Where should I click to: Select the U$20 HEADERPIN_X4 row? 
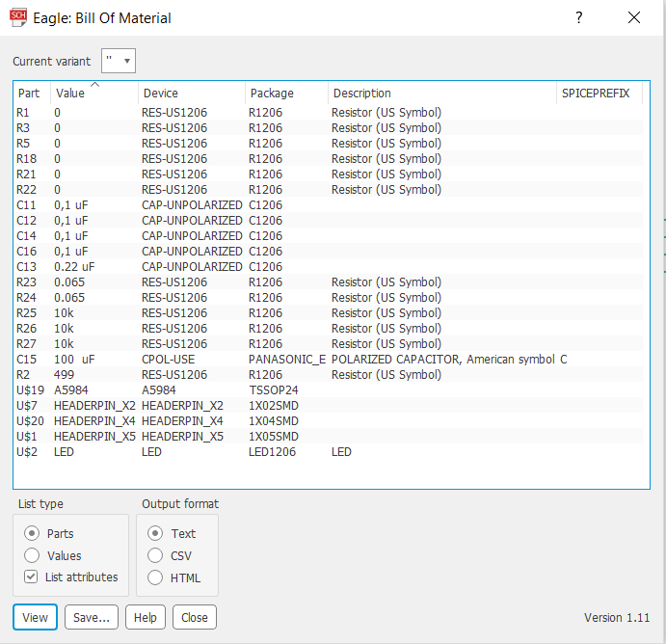pos(329,421)
